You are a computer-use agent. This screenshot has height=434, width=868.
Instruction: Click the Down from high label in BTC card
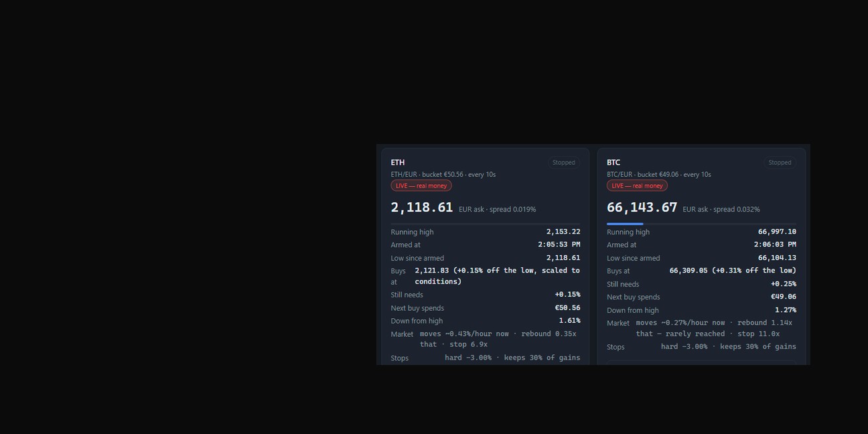pyautogui.click(x=632, y=310)
